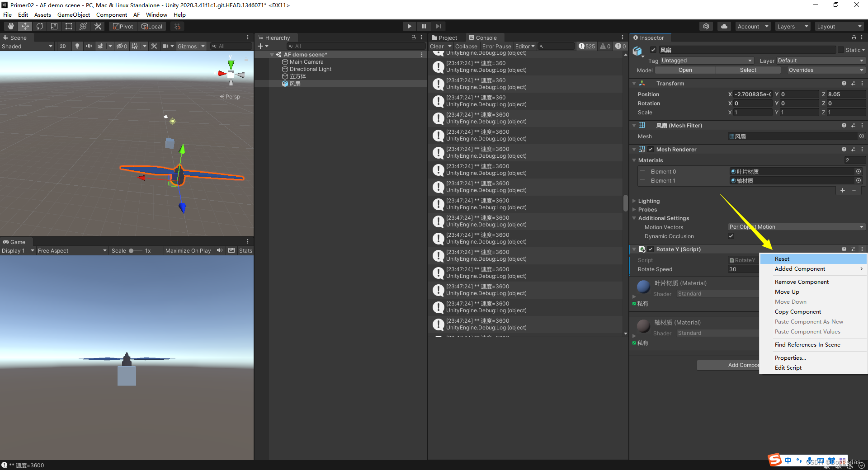Select the Rect transform tool
The width and height of the screenshot is (868, 470).
[x=69, y=26]
